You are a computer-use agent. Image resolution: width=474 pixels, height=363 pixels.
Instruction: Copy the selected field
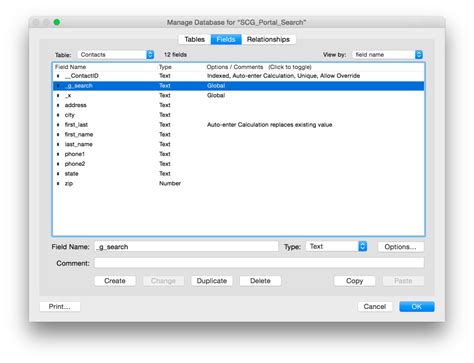coord(354,281)
